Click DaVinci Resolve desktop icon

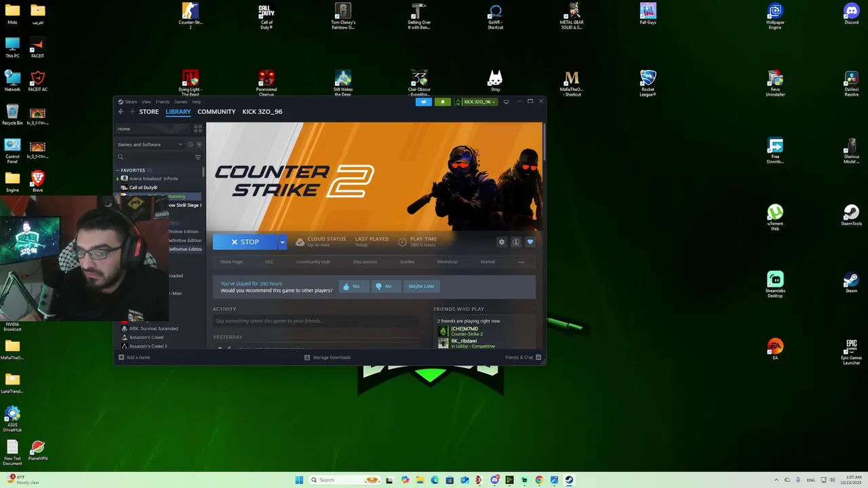[x=851, y=83]
